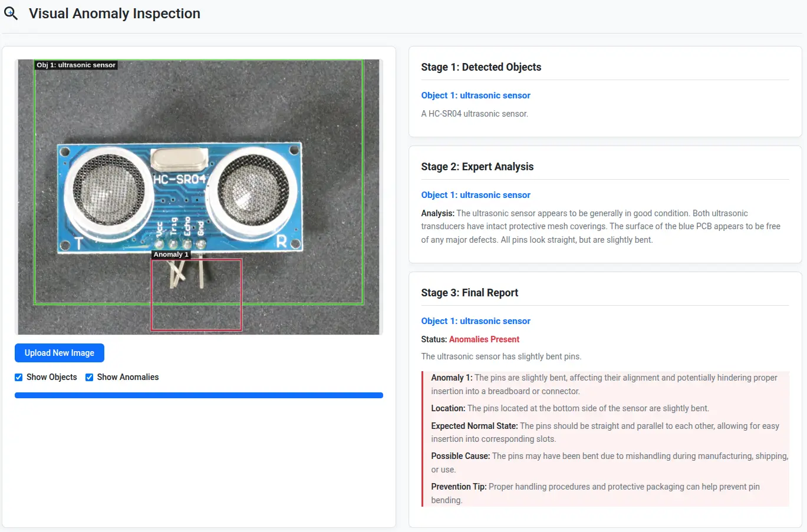Click the Obj 1: ultrasonic sensor tag
This screenshot has height=532, width=807.
coord(76,65)
